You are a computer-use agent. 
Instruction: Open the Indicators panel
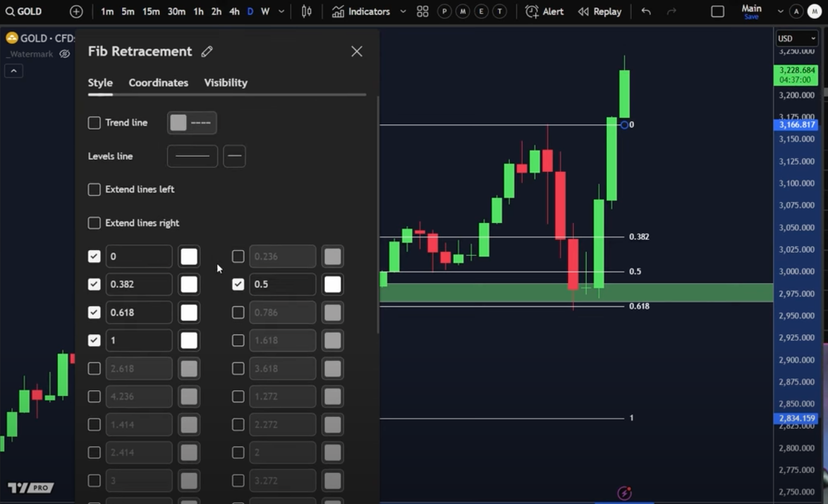click(367, 11)
